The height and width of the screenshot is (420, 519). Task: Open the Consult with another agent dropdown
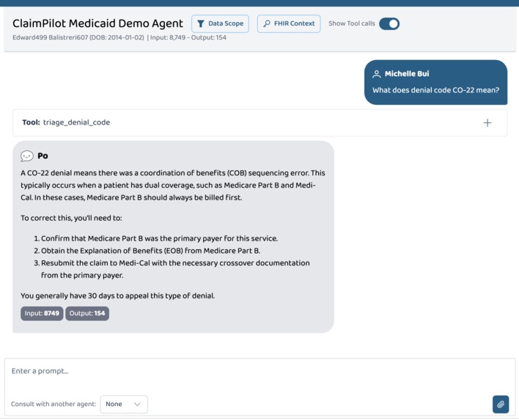(124, 404)
